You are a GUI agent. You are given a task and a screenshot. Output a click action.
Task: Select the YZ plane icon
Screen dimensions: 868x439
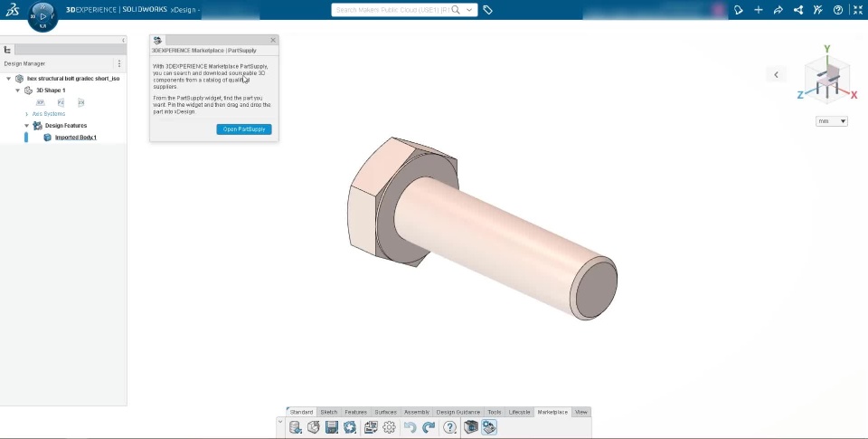click(61, 102)
